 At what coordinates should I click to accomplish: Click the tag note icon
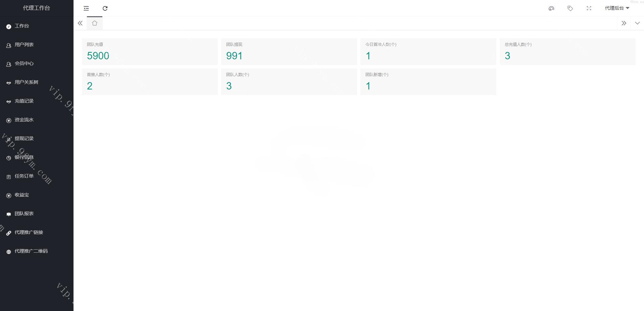pyautogui.click(x=570, y=8)
